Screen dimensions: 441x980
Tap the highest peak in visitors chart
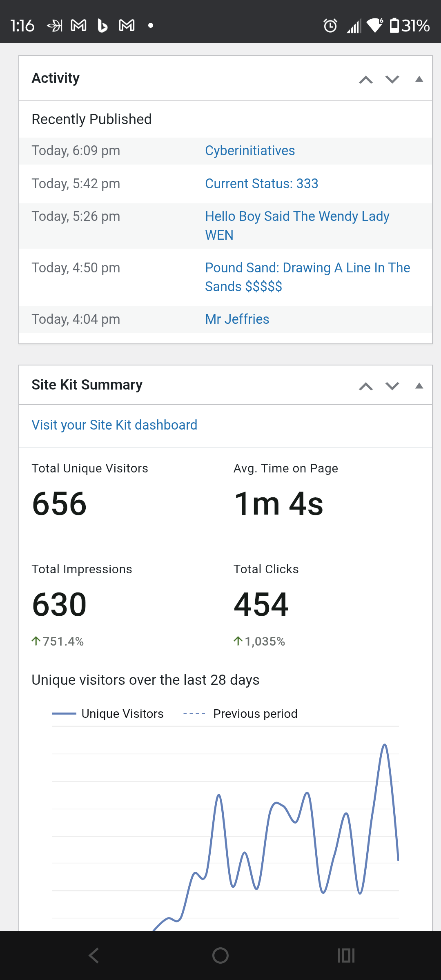coord(384,746)
